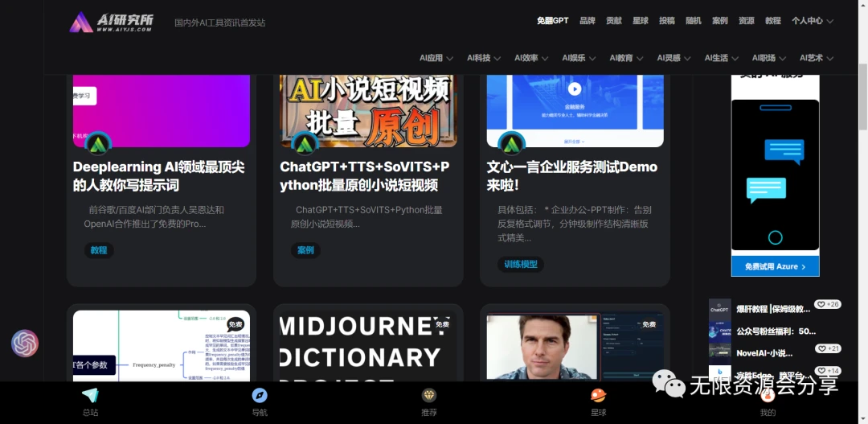Screen dimensions: 868x424
Task: Tap the 推荐 diamond icon in bottom bar
Action: [x=429, y=395]
